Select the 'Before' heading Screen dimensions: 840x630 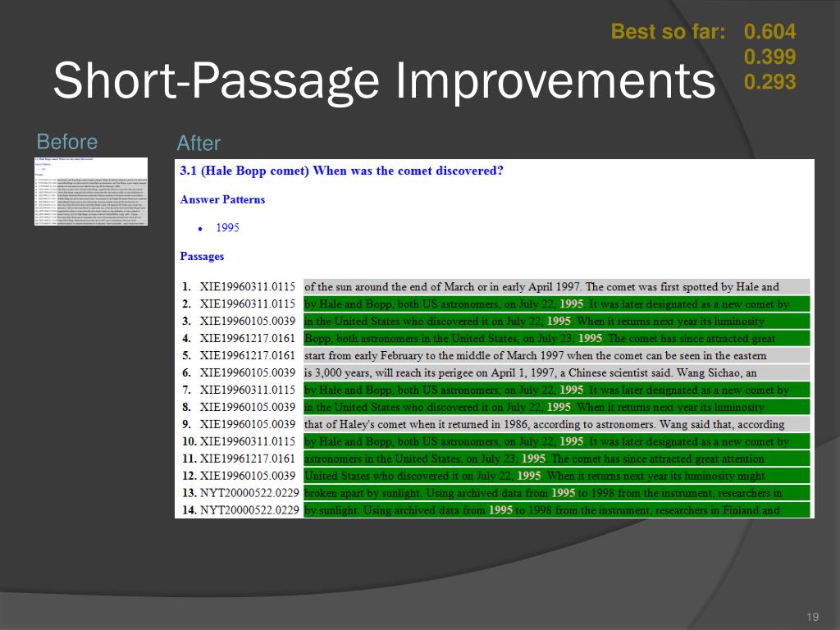click(x=67, y=142)
